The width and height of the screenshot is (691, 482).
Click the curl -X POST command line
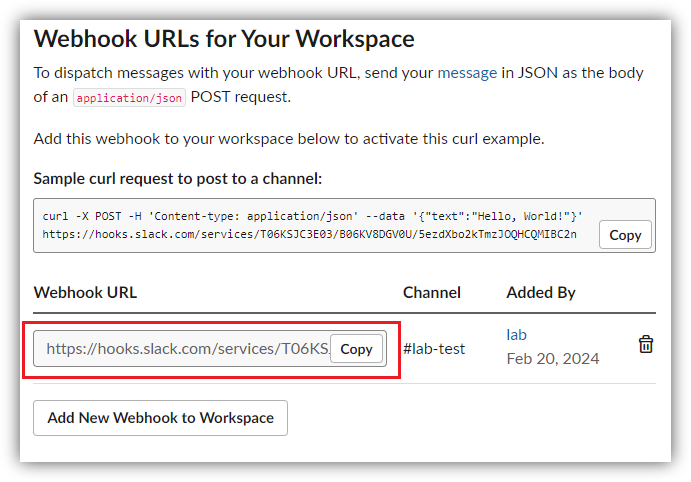pos(312,215)
